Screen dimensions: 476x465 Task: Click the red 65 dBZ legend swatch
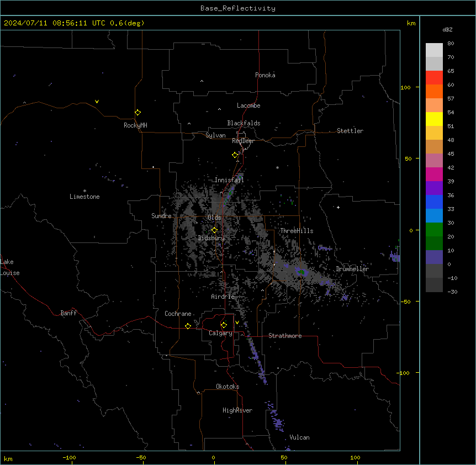pyautogui.click(x=434, y=78)
